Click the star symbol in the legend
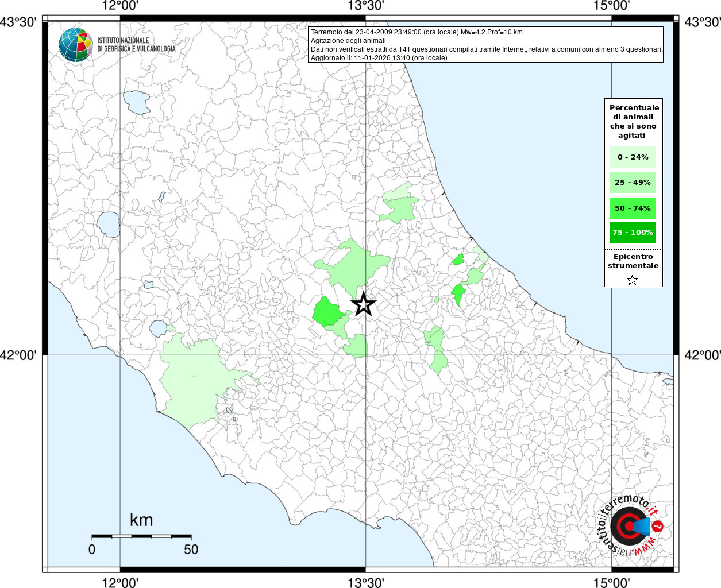 [633, 280]
